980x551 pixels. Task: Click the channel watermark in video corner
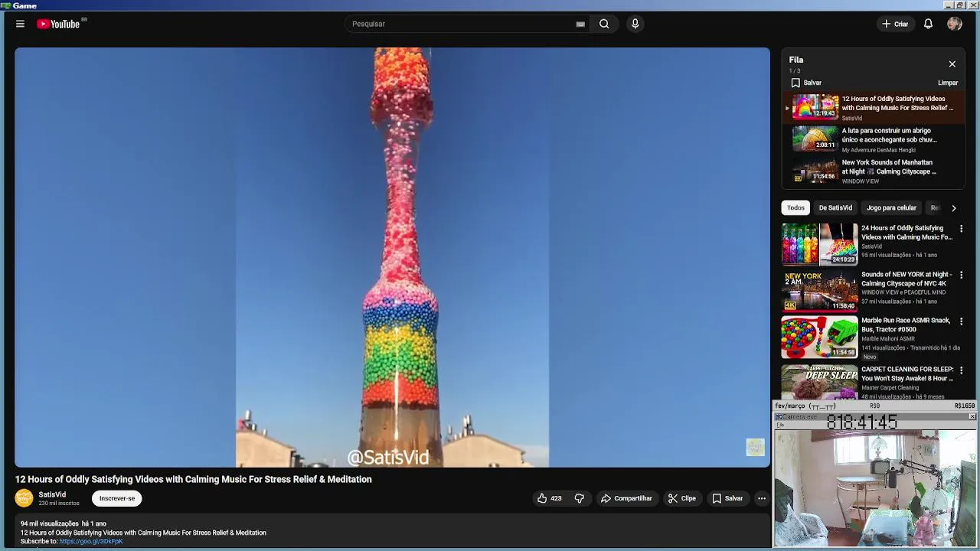coord(756,447)
